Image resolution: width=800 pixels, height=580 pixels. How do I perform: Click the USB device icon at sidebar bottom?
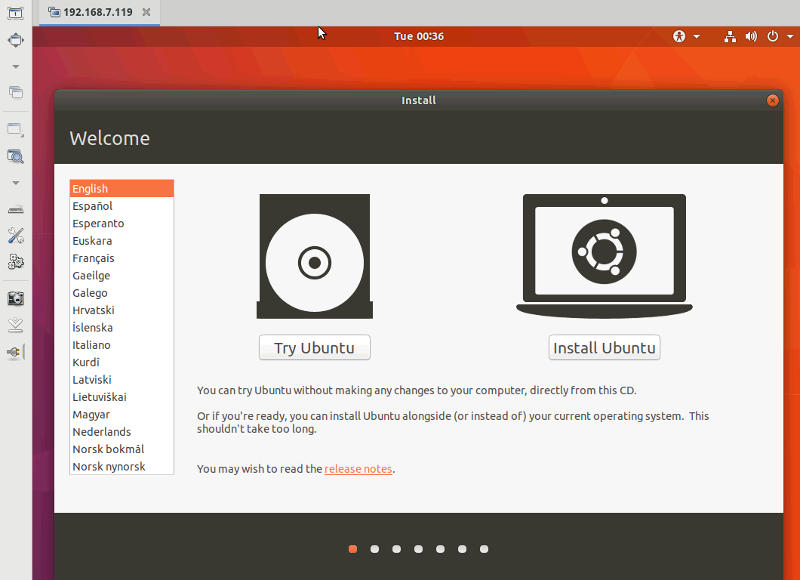[14, 351]
